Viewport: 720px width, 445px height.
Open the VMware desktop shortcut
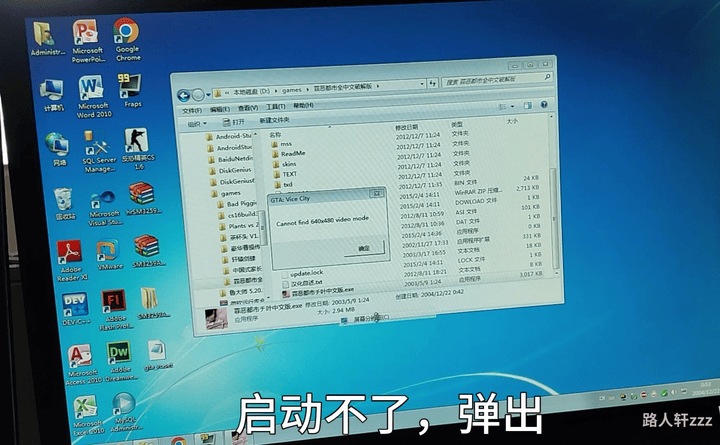(x=109, y=254)
